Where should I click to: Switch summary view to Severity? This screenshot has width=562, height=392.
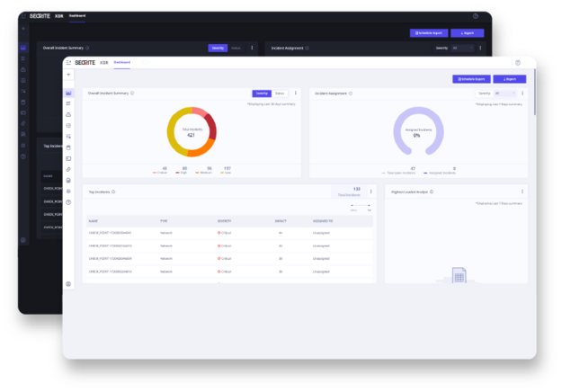tap(262, 93)
